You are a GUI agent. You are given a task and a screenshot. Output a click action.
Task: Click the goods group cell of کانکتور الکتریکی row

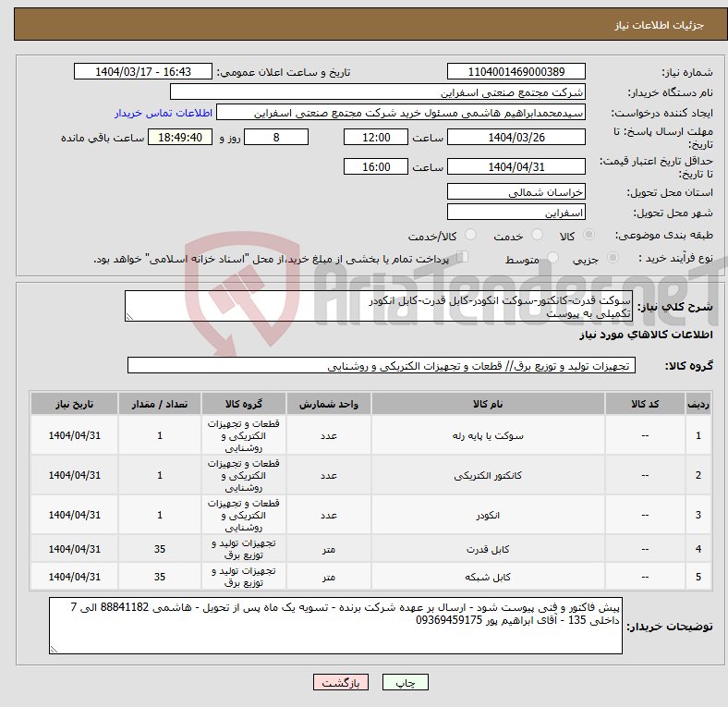[244, 475]
